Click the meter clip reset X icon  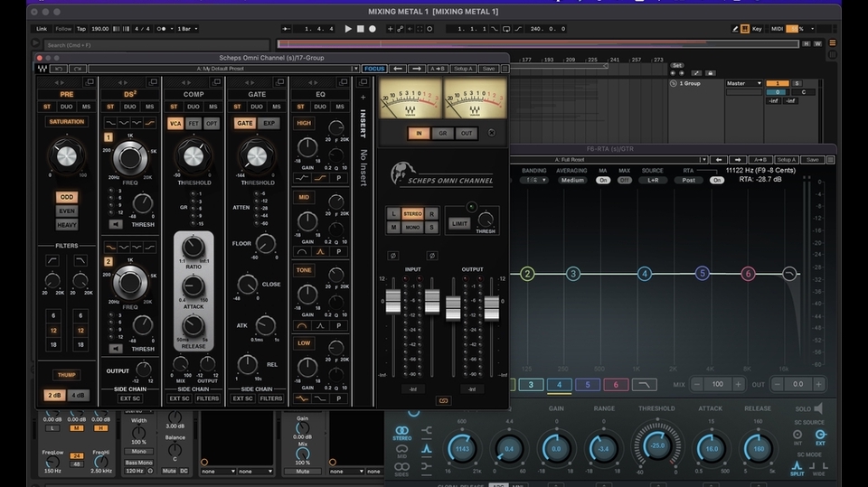point(492,134)
